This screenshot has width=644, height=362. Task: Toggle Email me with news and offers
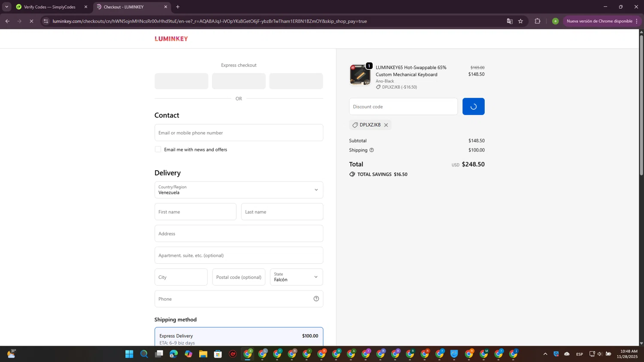click(x=158, y=149)
